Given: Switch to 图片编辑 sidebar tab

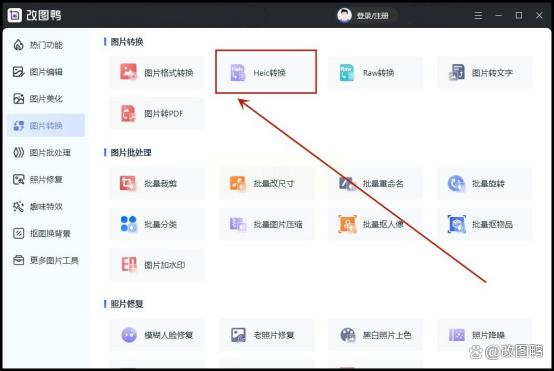Looking at the screenshot, I should [x=46, y=72].
